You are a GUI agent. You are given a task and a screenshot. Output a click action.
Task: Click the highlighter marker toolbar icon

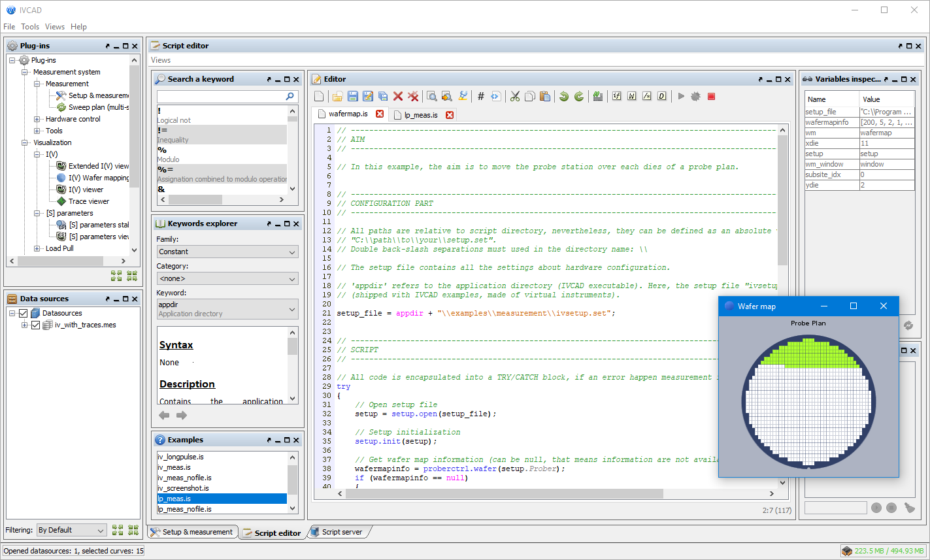(x=463, y=96)
